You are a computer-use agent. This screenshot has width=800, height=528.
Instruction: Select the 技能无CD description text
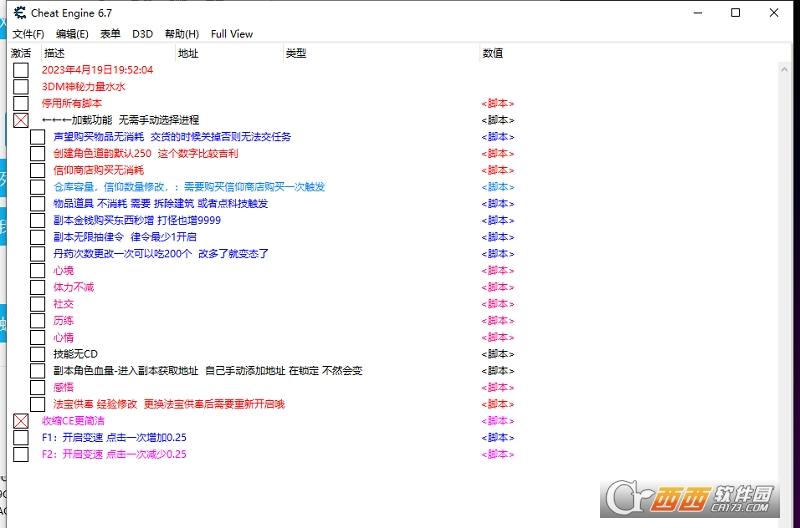76,354
